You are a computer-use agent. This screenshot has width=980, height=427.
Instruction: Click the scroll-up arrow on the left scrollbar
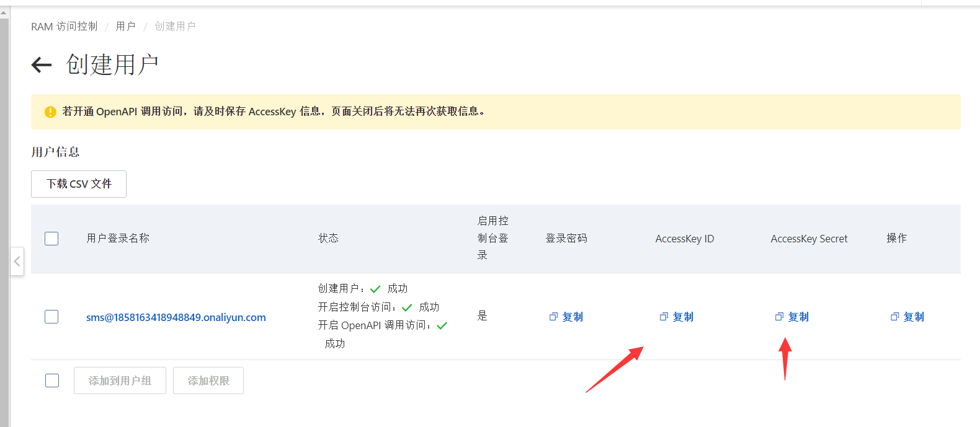[4, 12]
